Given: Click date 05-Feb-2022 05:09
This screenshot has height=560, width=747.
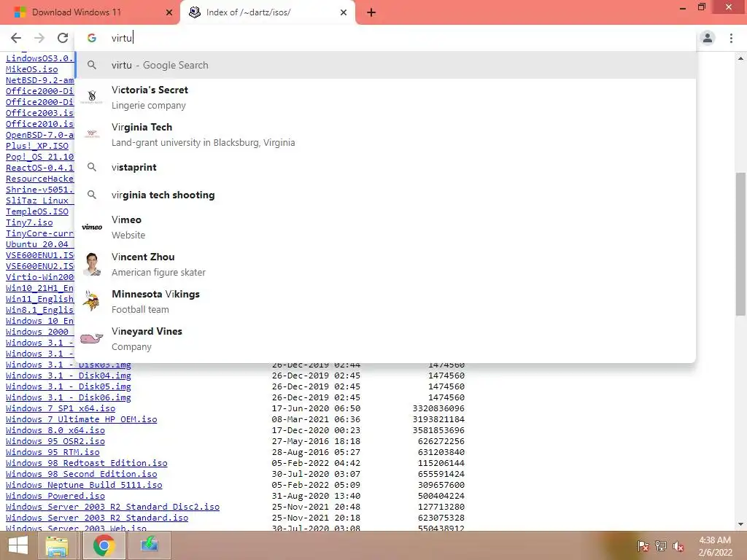Looking at the screenshot, I should click(x=317, y=485).
